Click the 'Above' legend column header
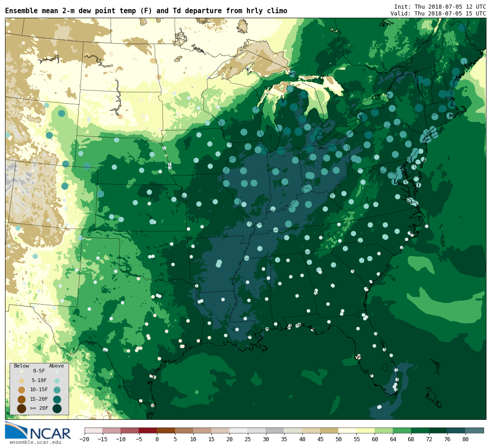Image resolution: width=491 pixels, height=448 pixels. coord(56,366)
